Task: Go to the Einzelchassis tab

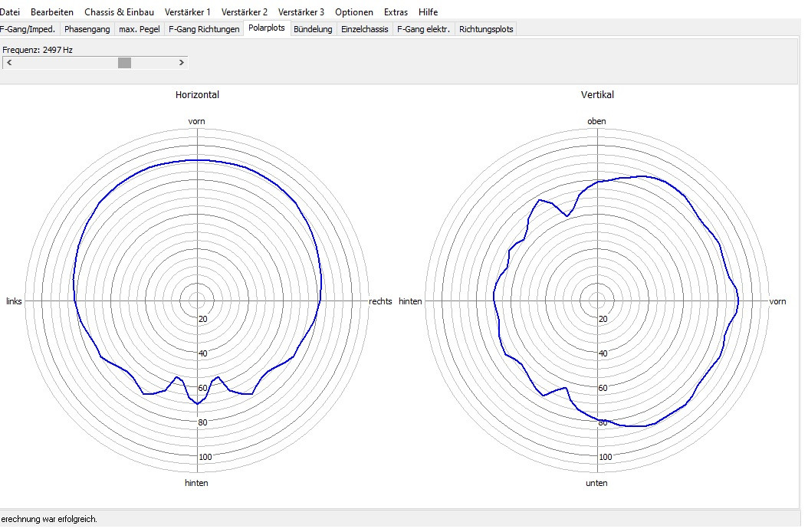Action: pos(365,29)
